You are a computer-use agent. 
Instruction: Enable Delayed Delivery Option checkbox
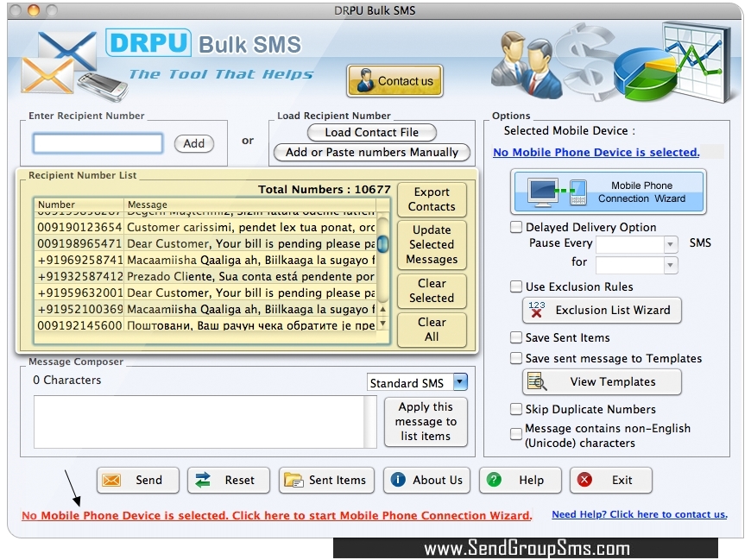[516, 227]
